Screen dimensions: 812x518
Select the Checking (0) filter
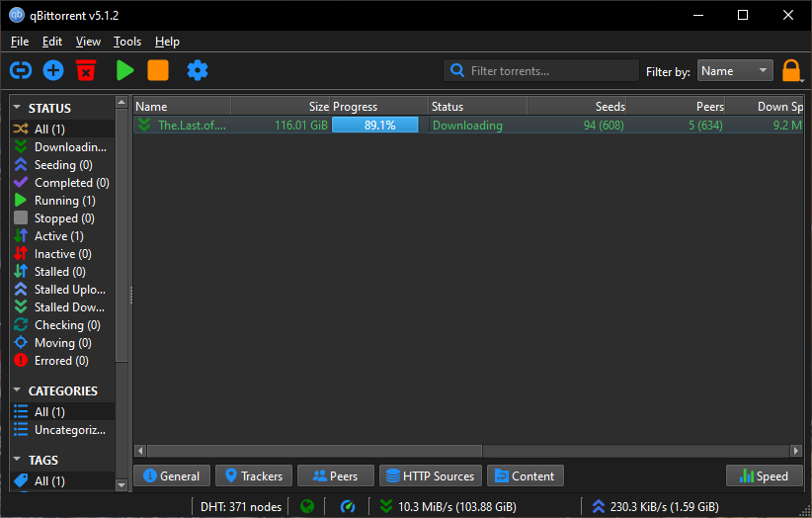point(62,325)
